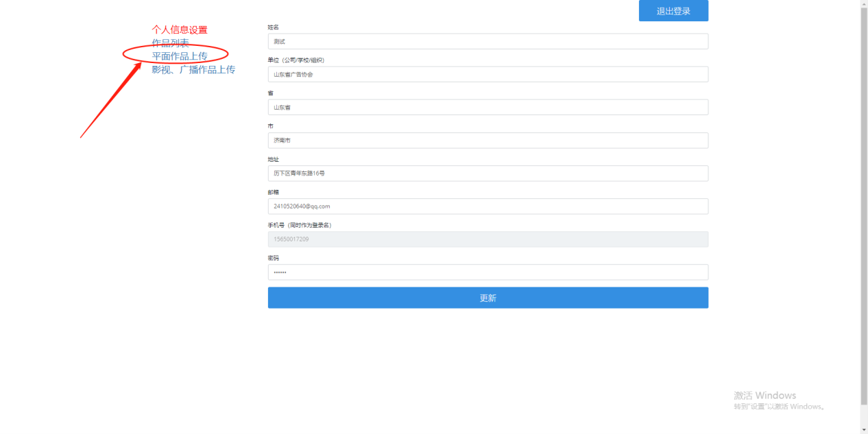
Task: Click the 手机号（同时作为登录名）label text
Action: (x=300, y=225)
